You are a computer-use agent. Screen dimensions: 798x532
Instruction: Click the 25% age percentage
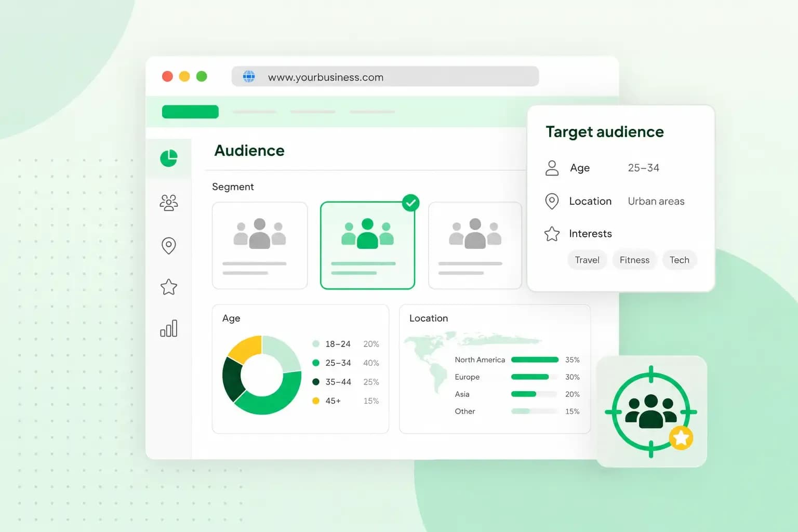tap(371, 382)
